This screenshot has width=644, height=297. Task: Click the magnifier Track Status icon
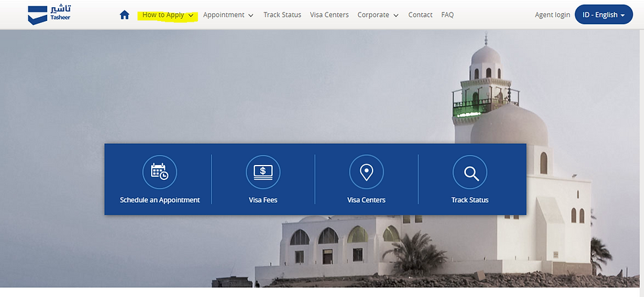[x=470, y=172]
